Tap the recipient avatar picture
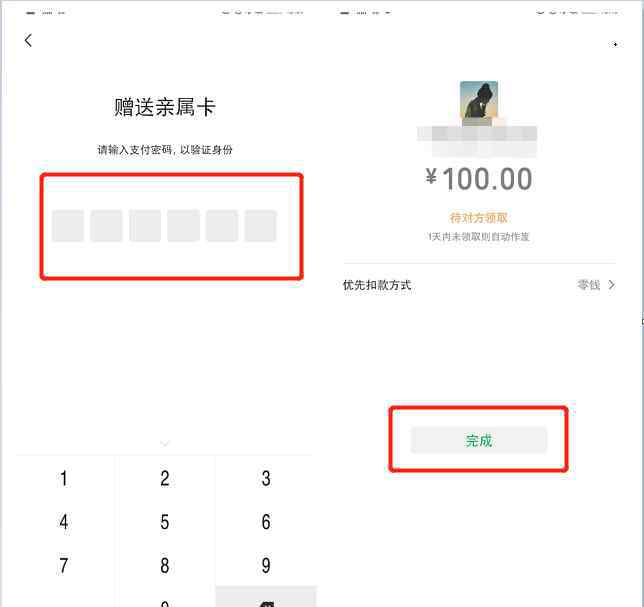Image resolution: width=644 pixels, height=607 pixels. [479, 100]
